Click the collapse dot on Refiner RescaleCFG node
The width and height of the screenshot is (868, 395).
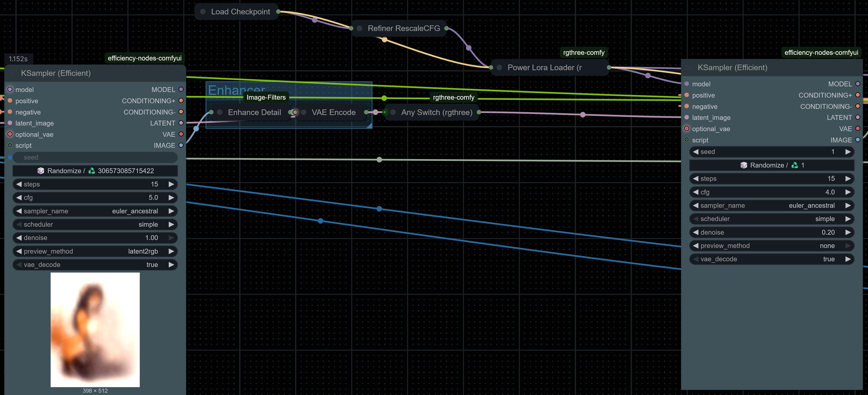point(360,28)
